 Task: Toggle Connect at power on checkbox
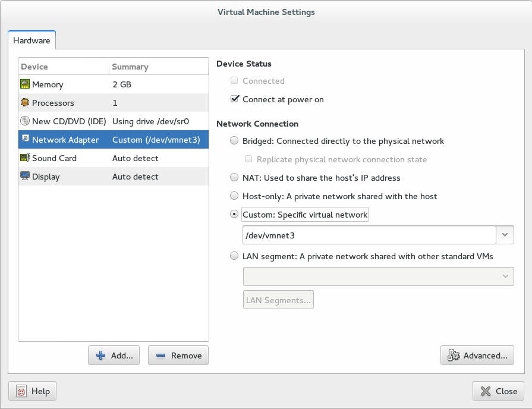235,99
